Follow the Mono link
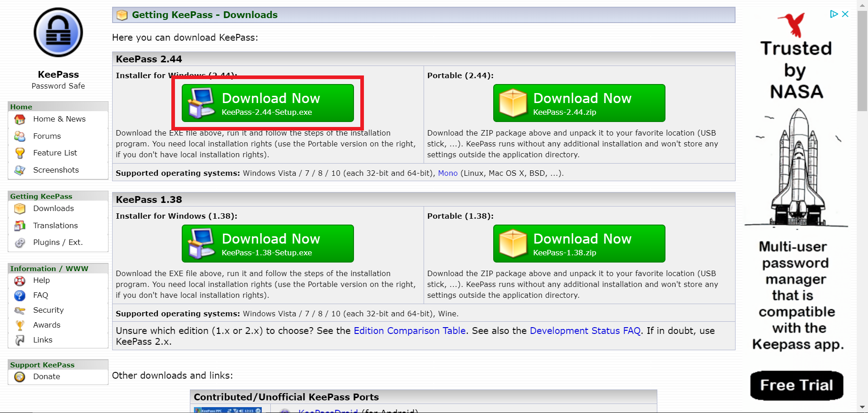The width and height of the screenshot is (868, 413). [448, 173]
